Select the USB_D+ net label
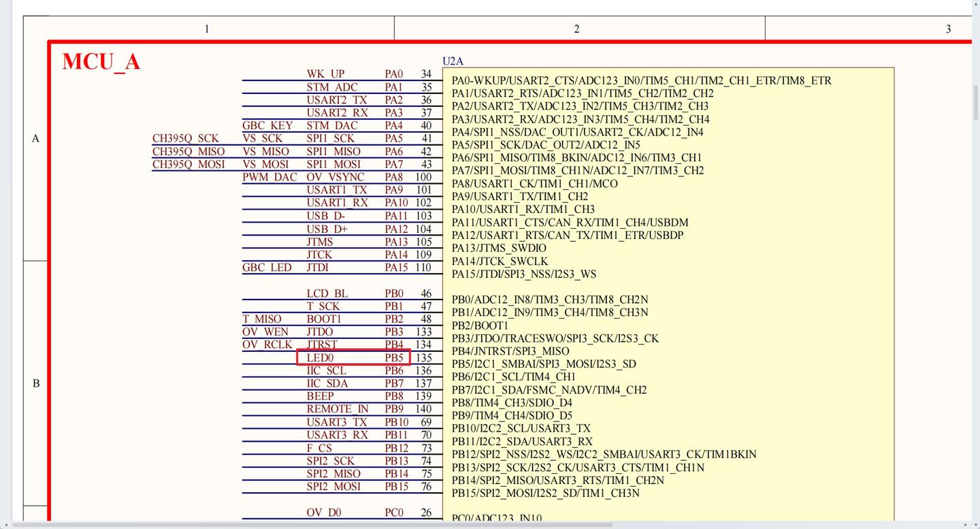The image size is (980, 529). coord(327,229)
